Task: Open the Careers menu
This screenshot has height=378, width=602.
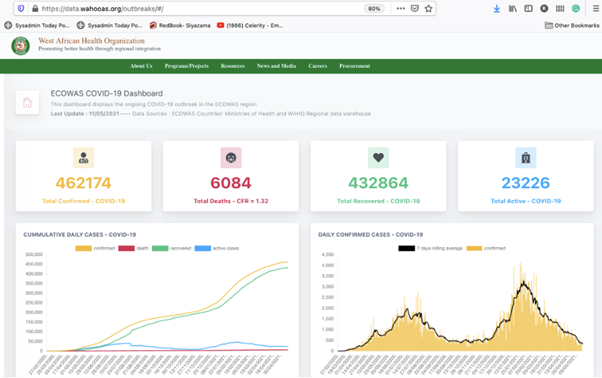Action: point(318,66)
